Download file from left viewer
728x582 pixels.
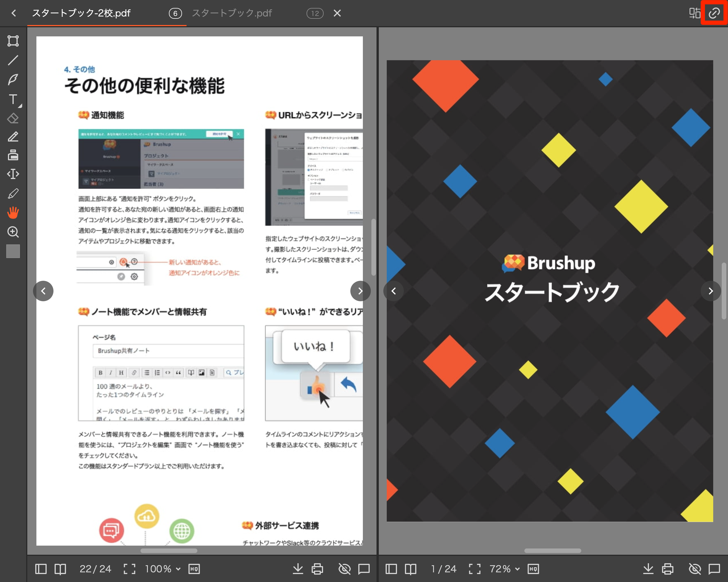[x=298, y=569]
